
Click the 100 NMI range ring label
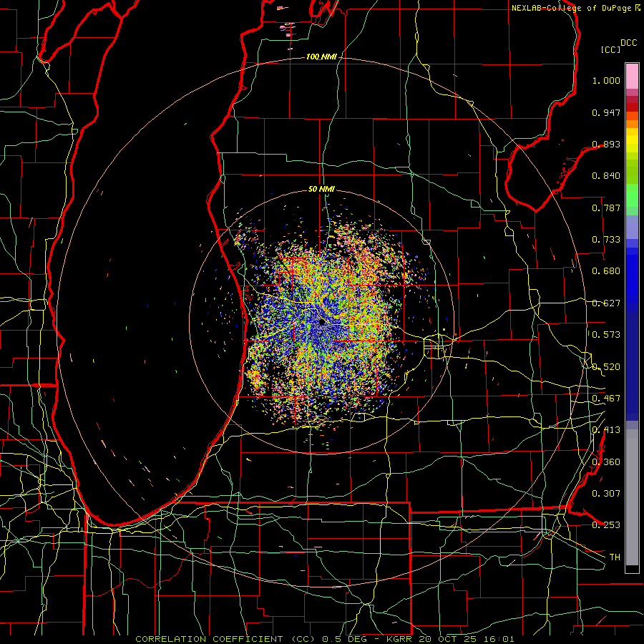click(x=321, y=57)
